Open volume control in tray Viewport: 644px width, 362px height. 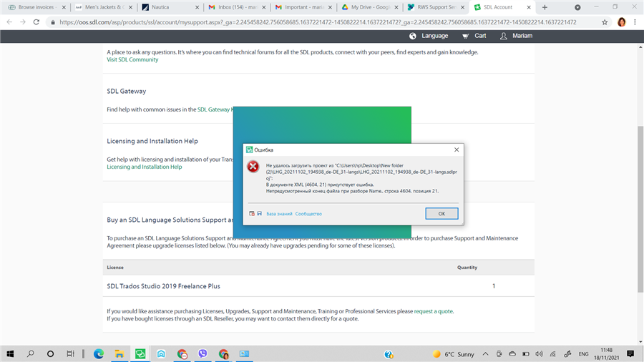540,354
